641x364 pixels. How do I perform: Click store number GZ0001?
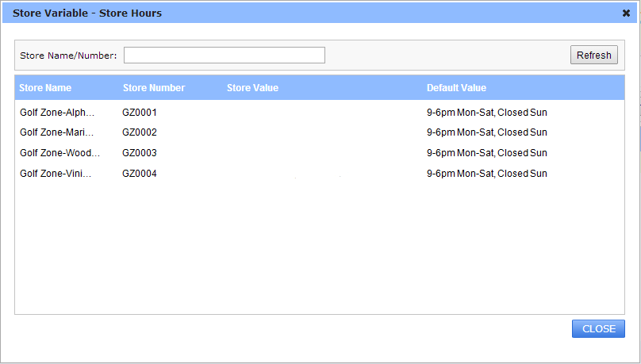140,113
